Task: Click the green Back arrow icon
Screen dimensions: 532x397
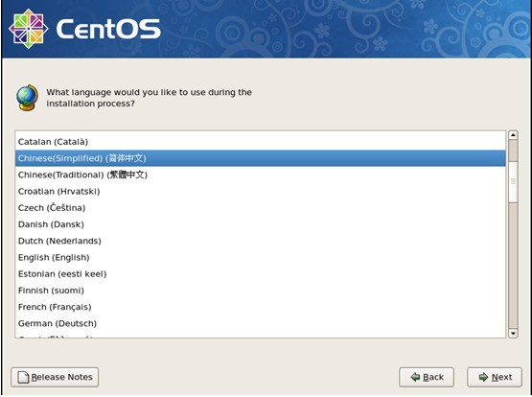Action: click(415, 377)
